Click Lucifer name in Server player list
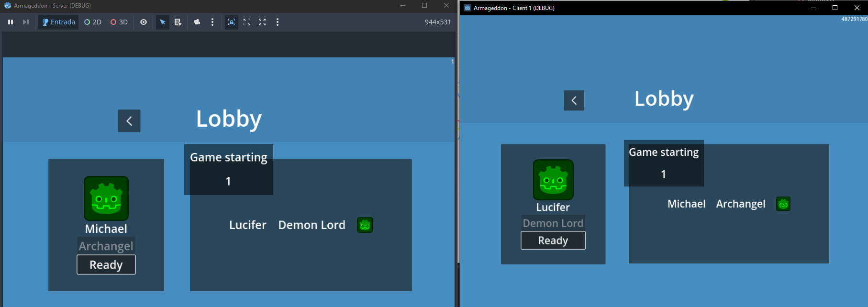The width and height of the screenshot is (868, 307). point(248,225)
